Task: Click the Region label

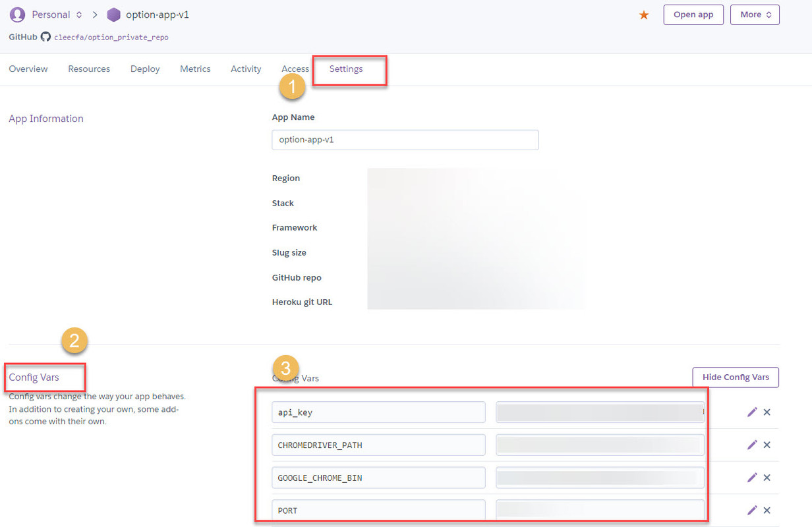Action: 286,178
